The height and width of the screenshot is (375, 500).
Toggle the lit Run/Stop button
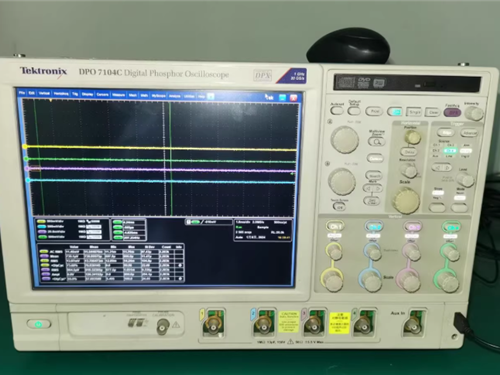(395, 112)
